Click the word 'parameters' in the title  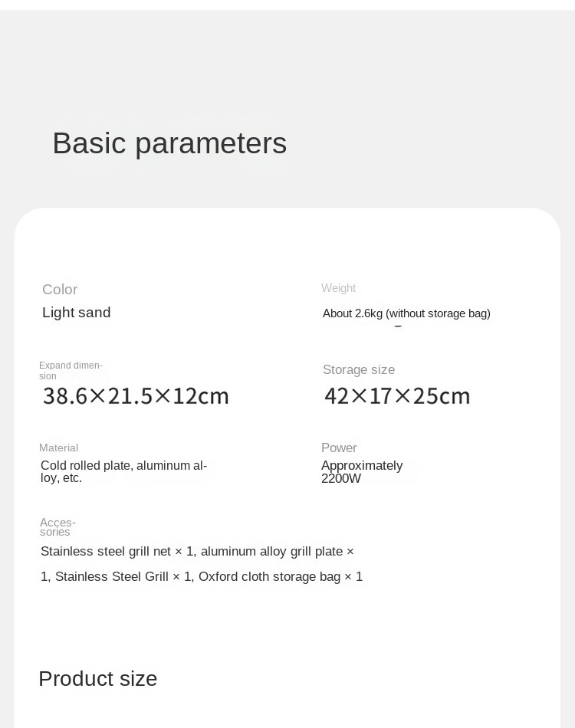(x=211, y=144)
